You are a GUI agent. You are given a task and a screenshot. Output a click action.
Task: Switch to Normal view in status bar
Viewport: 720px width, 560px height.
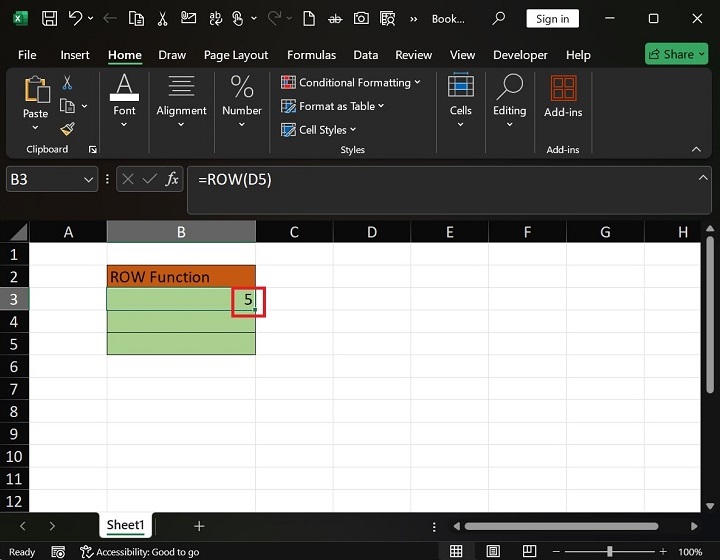click(x=456, y=551)
